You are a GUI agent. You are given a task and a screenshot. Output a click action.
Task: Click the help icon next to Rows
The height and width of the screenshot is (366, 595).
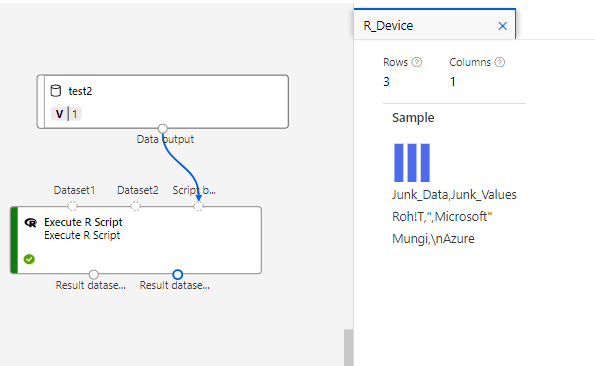click(417, 62)
